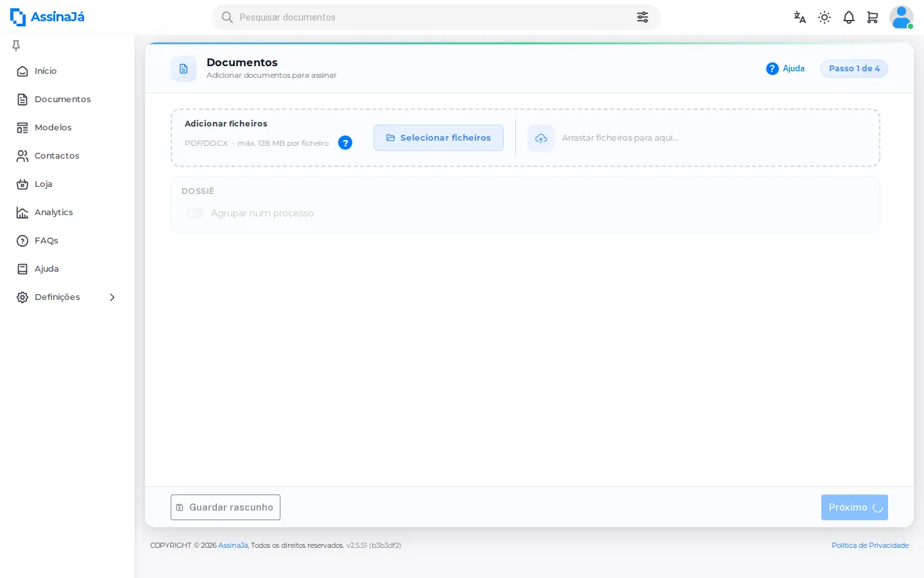Click the Pesquisar documentos search field

(436, 17)
